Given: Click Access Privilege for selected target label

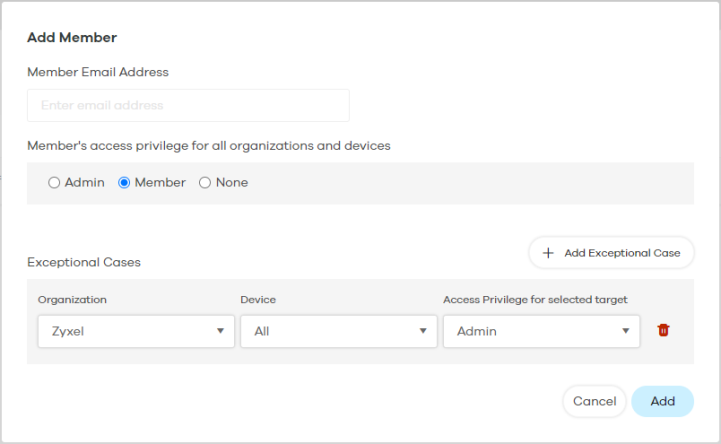Looking at the screenshot, I should coord(535,300).
